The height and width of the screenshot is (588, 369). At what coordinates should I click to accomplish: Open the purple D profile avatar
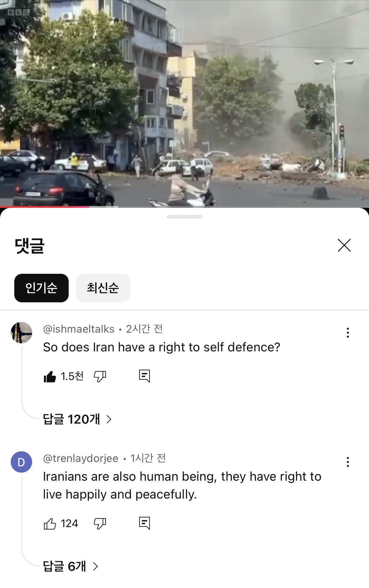(x=21, y=462)
